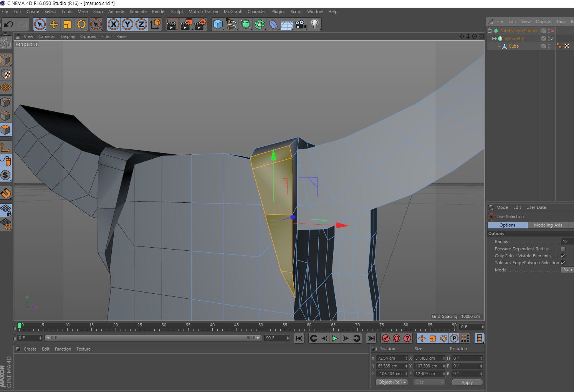Viewport: 574px width, 392px height.
Task: Toggle Snap magnet icon in left palette
Action: [6, 193]
